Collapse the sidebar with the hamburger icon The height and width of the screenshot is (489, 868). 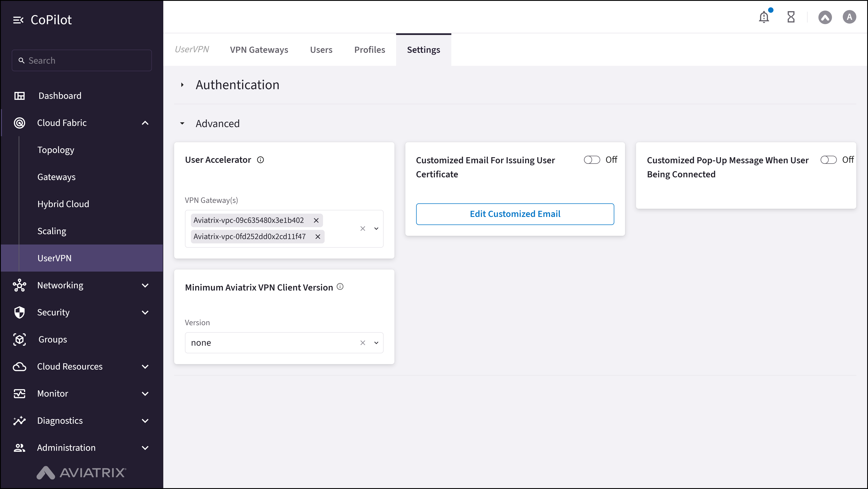[x=19, y=20]
